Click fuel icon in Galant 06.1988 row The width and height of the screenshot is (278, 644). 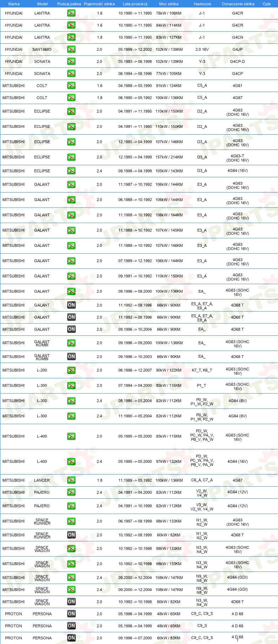pyautogui.click(x=71, y=200)
